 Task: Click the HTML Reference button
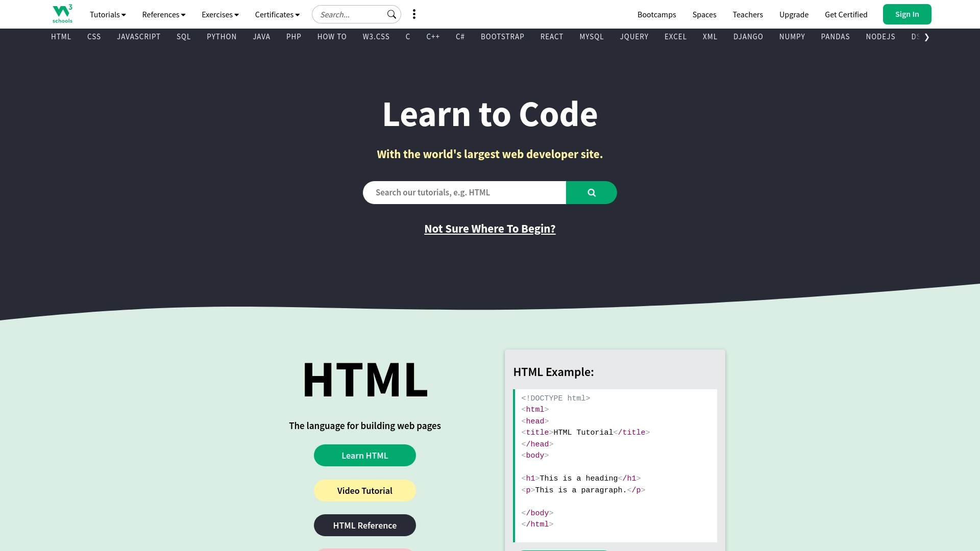click(x=365, y=525)
